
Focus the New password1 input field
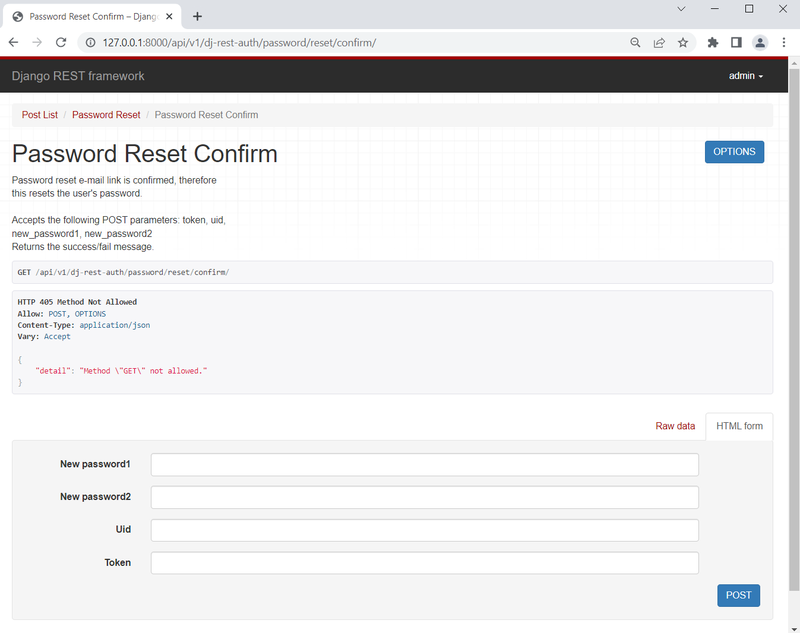[x=424, y=465]
